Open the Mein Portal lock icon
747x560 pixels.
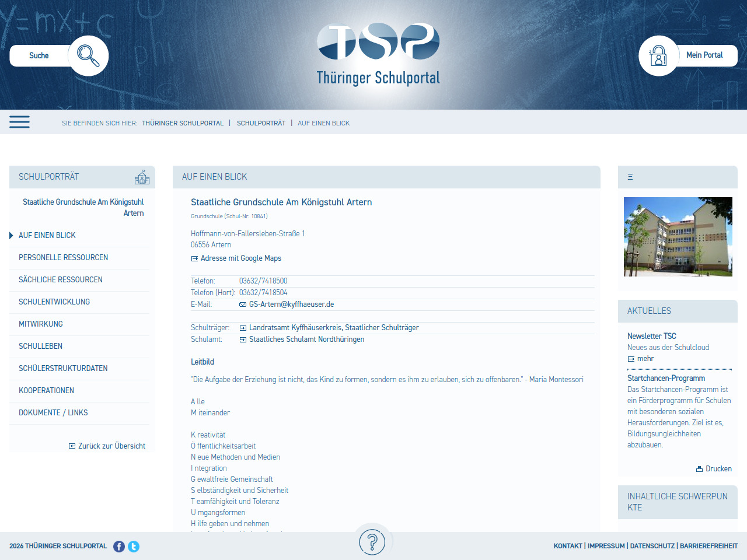point(658,55)
